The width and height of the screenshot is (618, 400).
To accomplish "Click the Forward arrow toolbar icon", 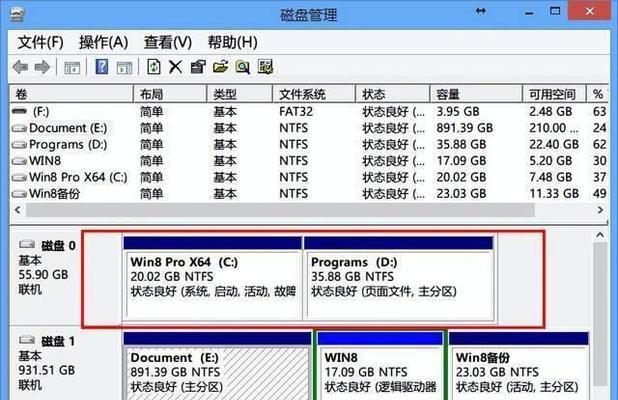I will pos(42,67).
